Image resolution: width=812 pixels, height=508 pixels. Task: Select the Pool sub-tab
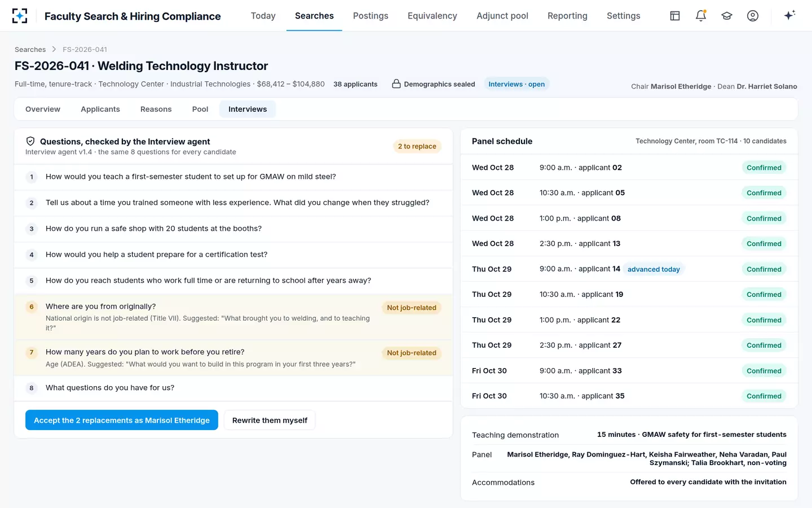pos(200,109)
